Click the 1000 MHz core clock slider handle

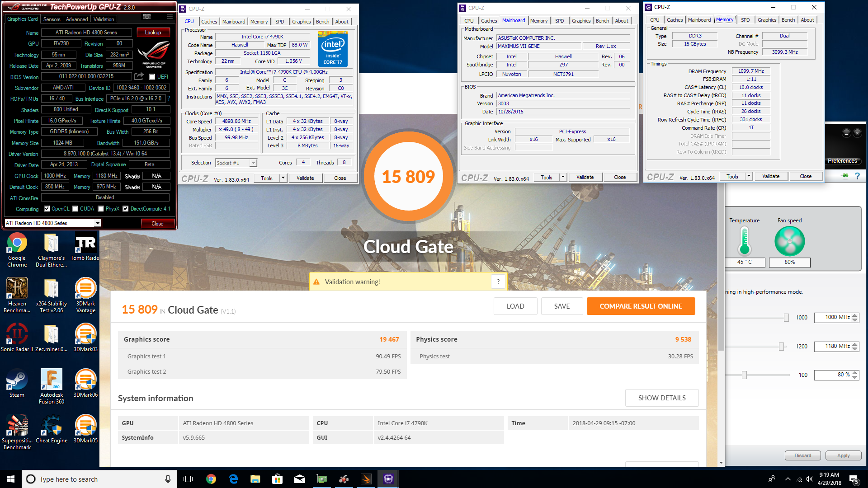[786, 318]
